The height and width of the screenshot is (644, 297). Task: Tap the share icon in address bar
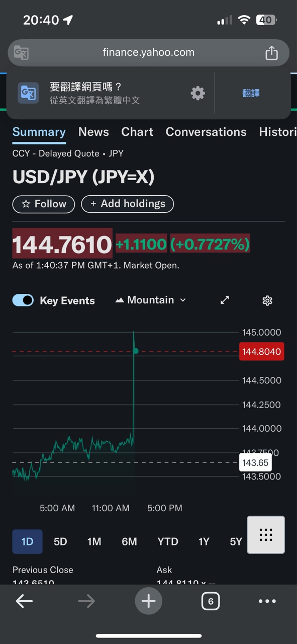point(271,52)
